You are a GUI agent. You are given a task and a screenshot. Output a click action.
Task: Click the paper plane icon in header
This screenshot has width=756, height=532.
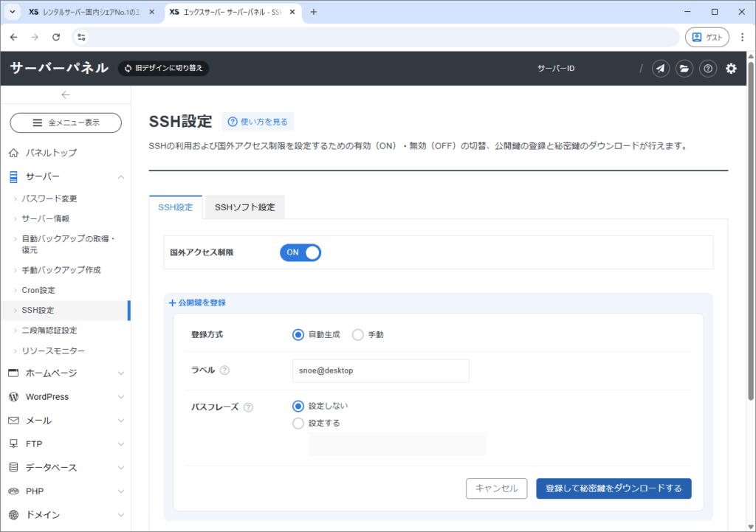click(661, 69)
